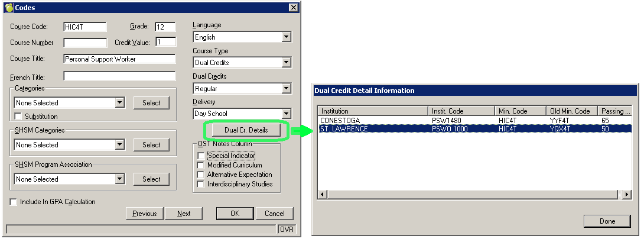Click the Codes window title icon
The height and width of the screenshot is (242, 644).
pyautogui.click(x=8, y=7)
